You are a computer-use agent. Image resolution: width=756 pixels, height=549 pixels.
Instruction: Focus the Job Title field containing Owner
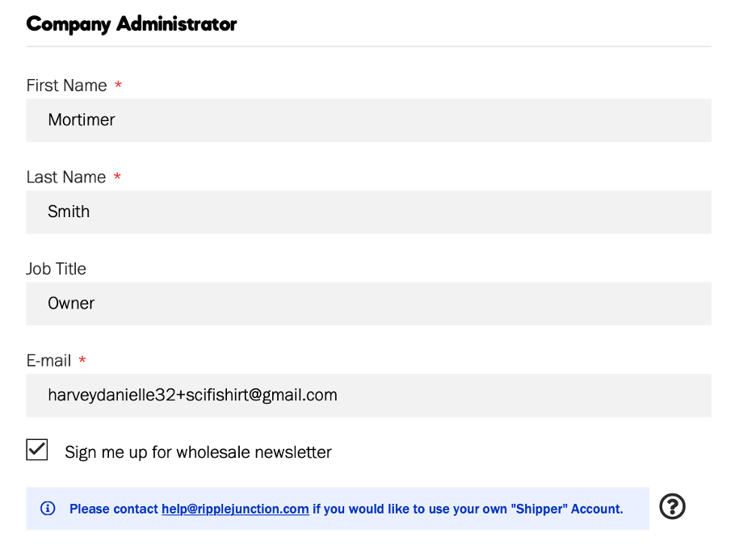point(369,304)
